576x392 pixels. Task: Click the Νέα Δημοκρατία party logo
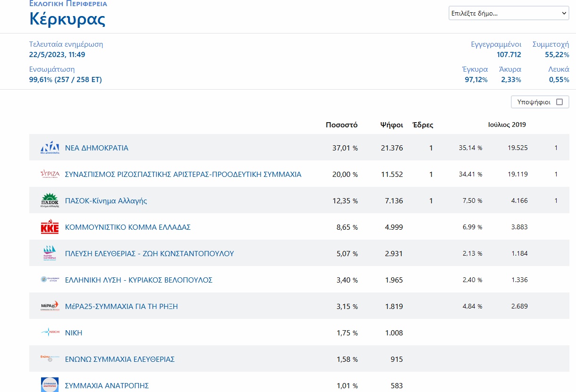tap(50, 148)
